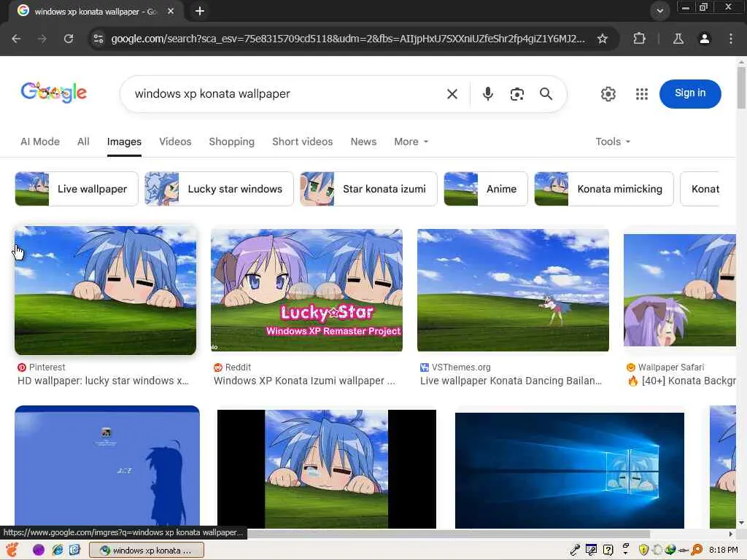Open 'HD wallpaper: lucky star windows x...' link
The height and width of the screenshot is (560, 747).
(103, 381)
